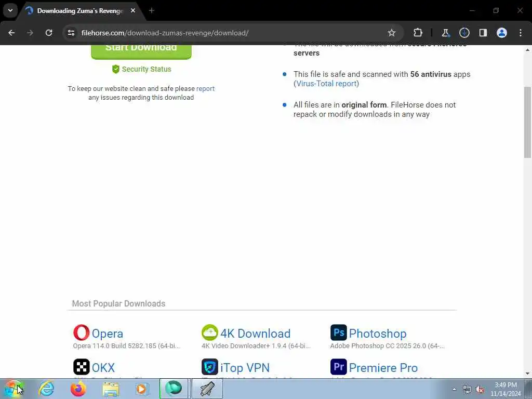This screenshot has height=399, width=532.
Task: Switch to the green browser taskbar button
Action: tap(174, 389)
